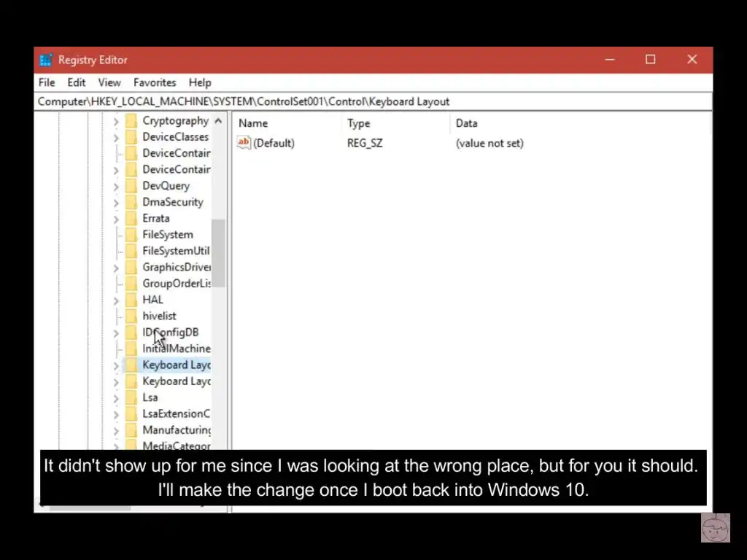Expand the Manufacturing key
This screenshot has height=560, width=747.
coord(116,431)
